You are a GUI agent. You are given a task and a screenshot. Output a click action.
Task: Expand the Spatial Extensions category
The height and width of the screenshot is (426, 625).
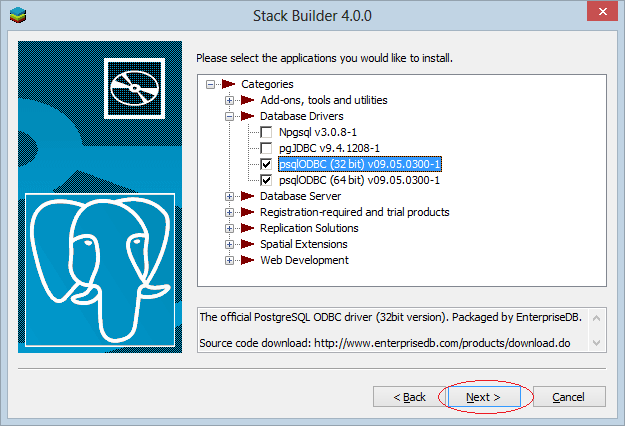(229, 244)
